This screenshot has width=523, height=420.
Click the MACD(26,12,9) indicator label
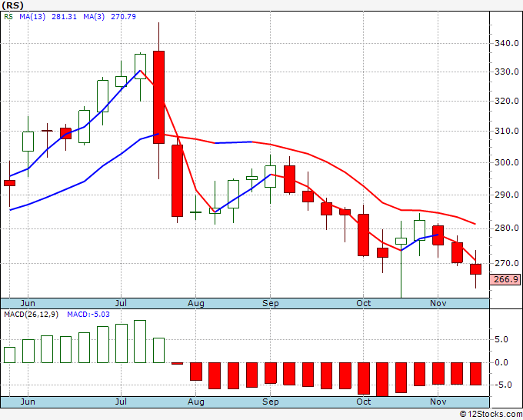click(31, 315)
